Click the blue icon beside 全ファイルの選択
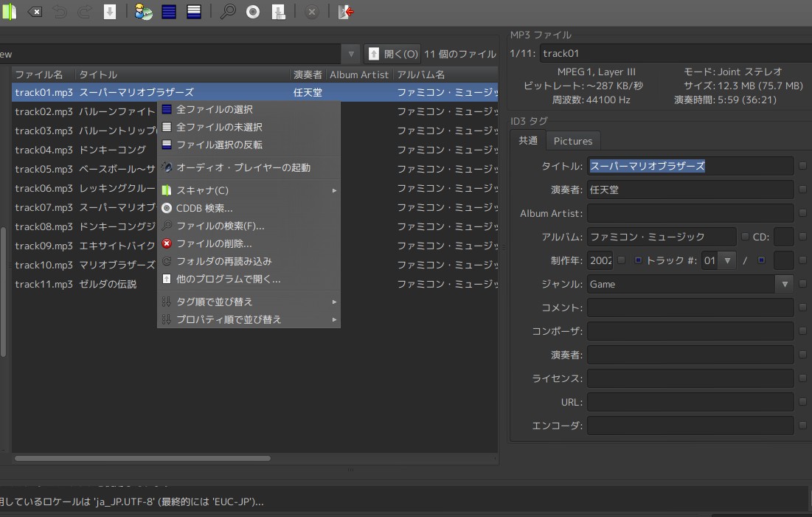Image resolution: width=812 pixels, height=517 pixels. coord(167,109)
